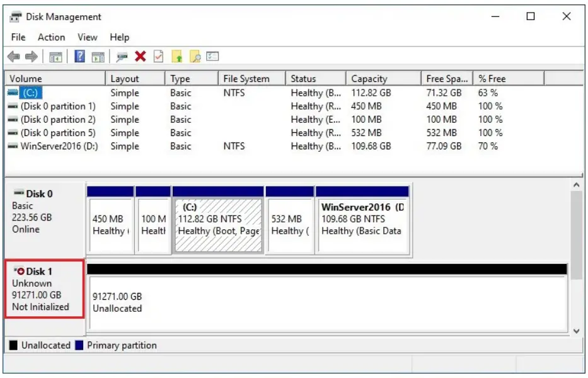
Task: Click the red error icon on Disk 1
Action: pyautogui.click(x=21, y=272)
